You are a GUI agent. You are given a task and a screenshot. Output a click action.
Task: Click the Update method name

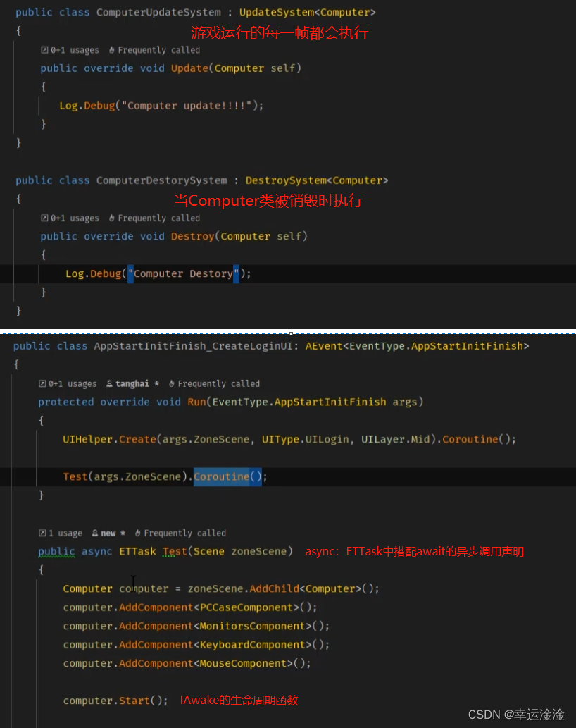coord(189,68)
